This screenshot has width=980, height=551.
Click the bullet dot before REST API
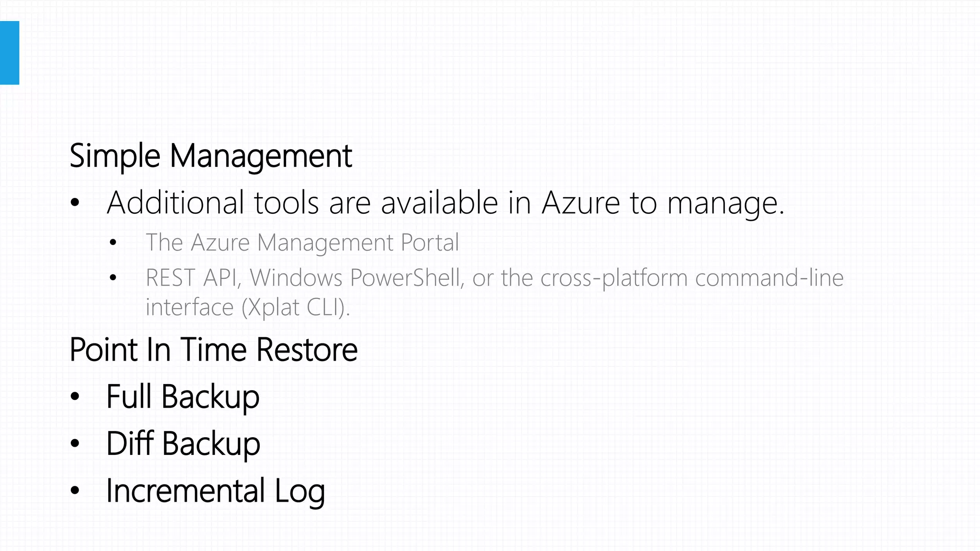(x=113, y=278)
